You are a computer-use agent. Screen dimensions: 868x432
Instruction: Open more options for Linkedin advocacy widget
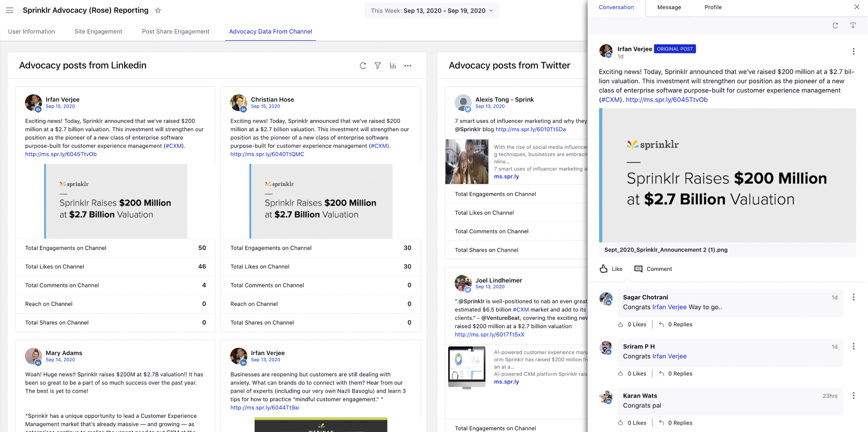pos(408,66)
